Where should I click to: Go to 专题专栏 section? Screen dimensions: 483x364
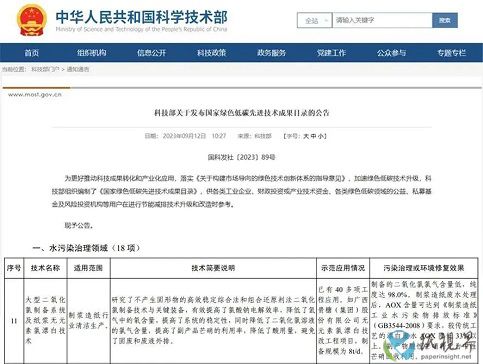coord(452,53)
